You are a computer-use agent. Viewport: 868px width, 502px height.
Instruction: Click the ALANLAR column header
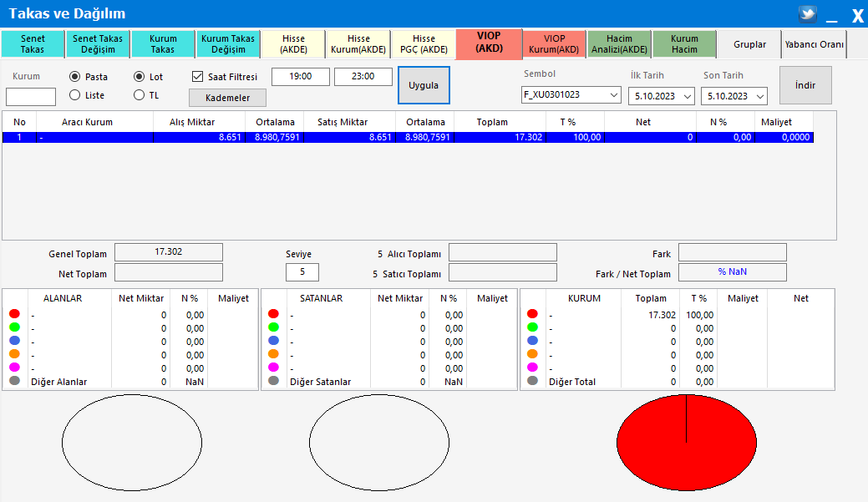pyautogui.click(x=63, y=298)
